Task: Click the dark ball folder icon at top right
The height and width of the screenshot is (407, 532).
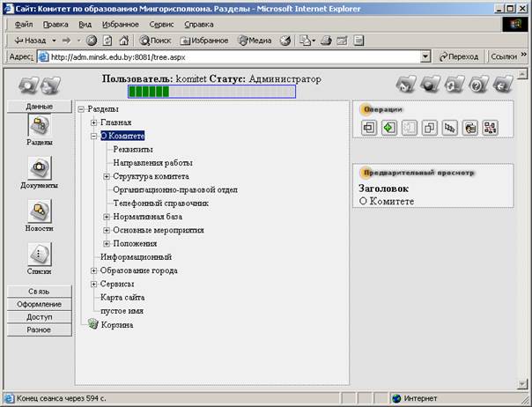Action: point(430,84)
